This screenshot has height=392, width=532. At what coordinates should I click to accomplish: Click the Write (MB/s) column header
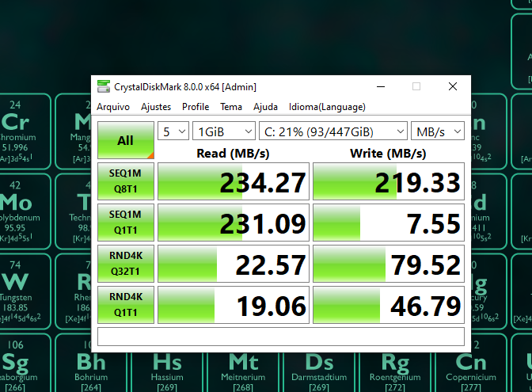point(388,154)
